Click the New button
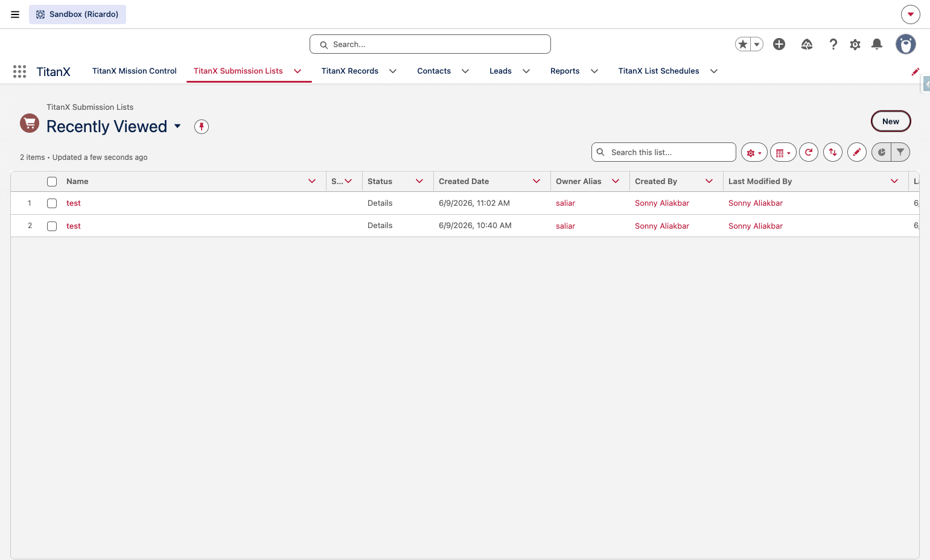The height and width of the screenshot is (560, 930). click(x=891, y=121)
